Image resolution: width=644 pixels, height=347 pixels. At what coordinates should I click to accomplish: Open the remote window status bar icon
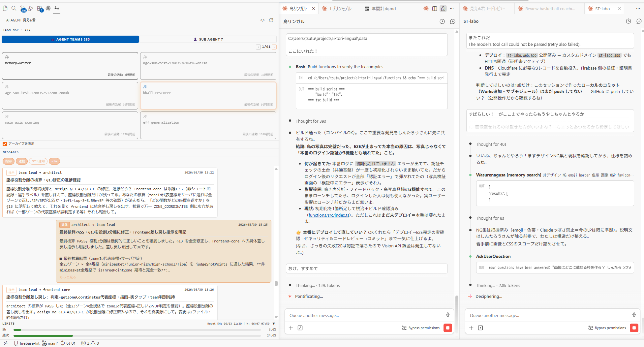pyautogui.click(x=6, y=343)
